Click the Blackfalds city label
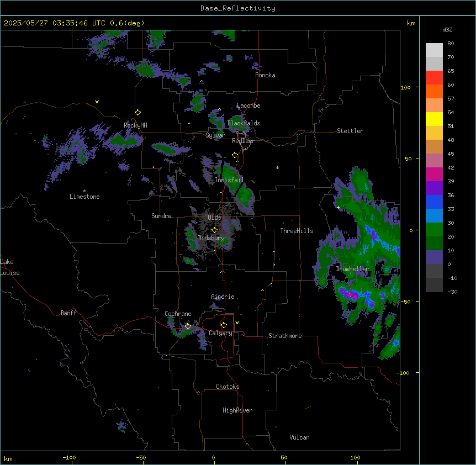The image size is (476, 465). [x=244, y=123]
